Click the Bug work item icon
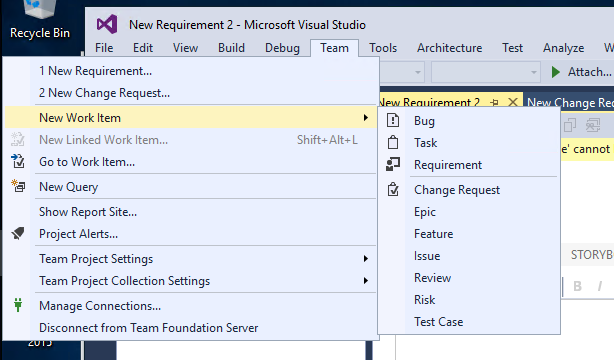The width and height of the screenshot is (614, 360). [x=393, y=120]
